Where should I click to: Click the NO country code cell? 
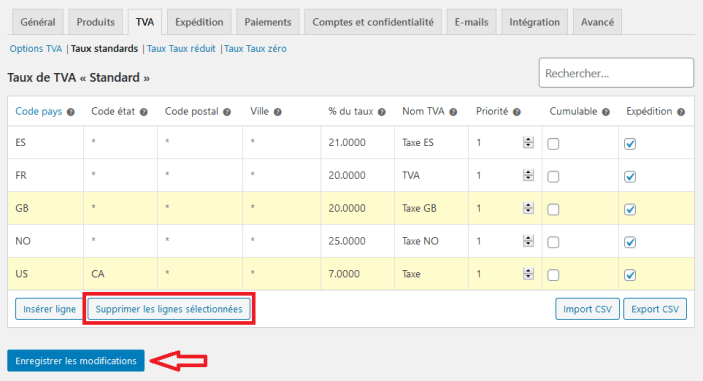[45, 241]
